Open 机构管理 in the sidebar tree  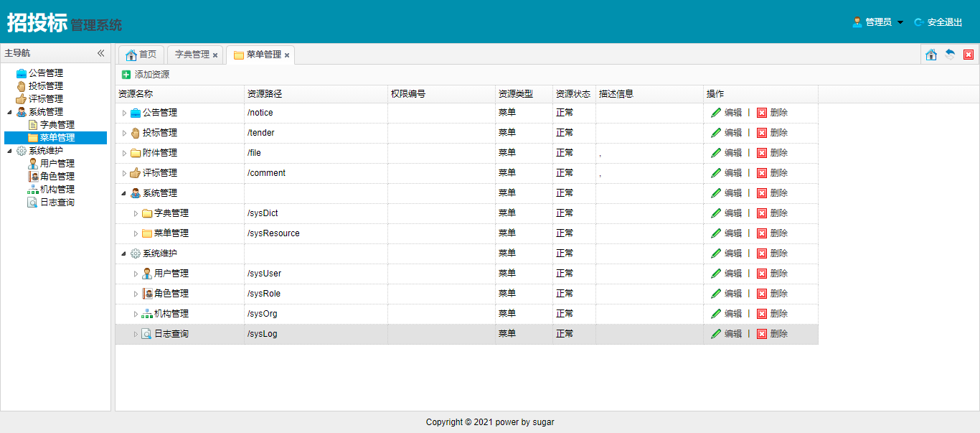click(57, 190)
